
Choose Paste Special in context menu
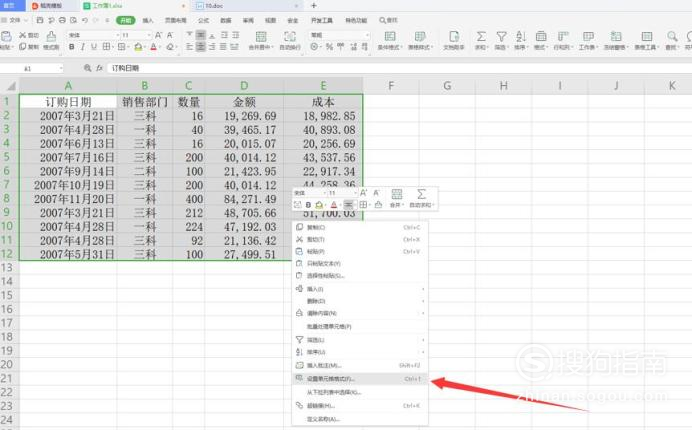360,276
